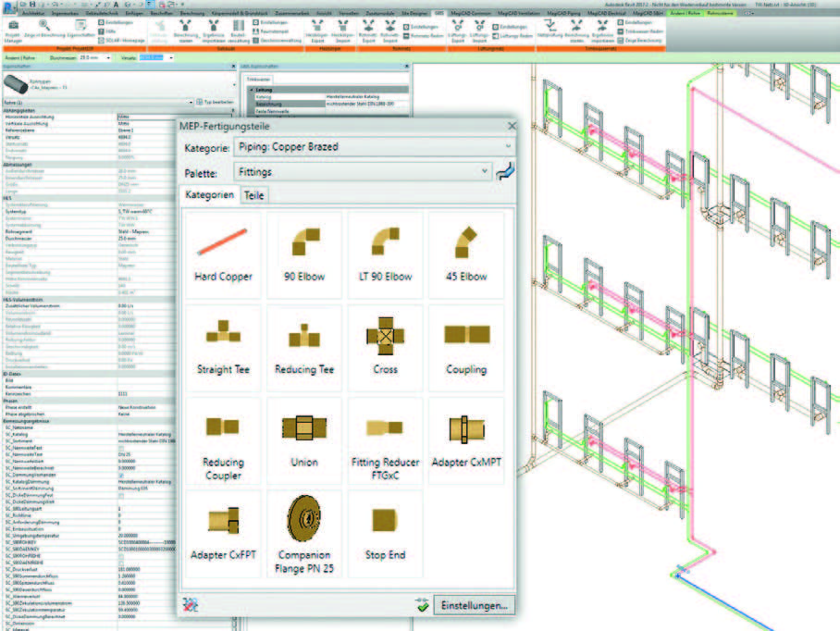Viewport: 840px width, 631px height.
Task: Expand the Palette dropdown showing Fittings
Action: point(363,171)
